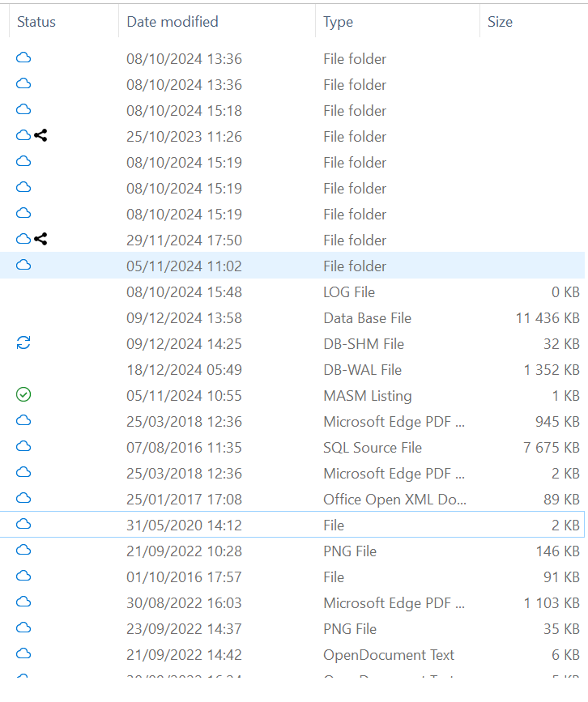
Task: Sort files by Date modified column
Action: 172,22
